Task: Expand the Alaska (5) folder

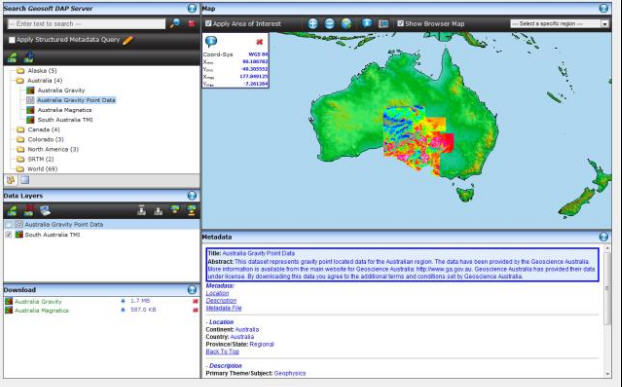Action: tap(20, 71)
